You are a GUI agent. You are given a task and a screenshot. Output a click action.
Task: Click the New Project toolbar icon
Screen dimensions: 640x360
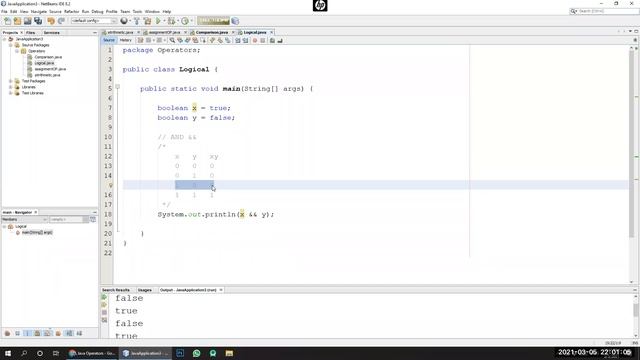pyautogui.click(x=17, y=21)
